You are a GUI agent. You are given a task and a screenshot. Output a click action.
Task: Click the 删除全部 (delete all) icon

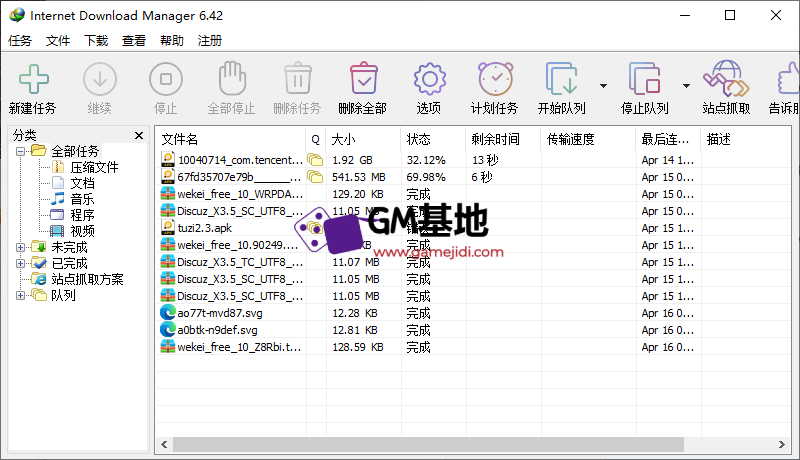pyautogui.click(x=364, y=78)
